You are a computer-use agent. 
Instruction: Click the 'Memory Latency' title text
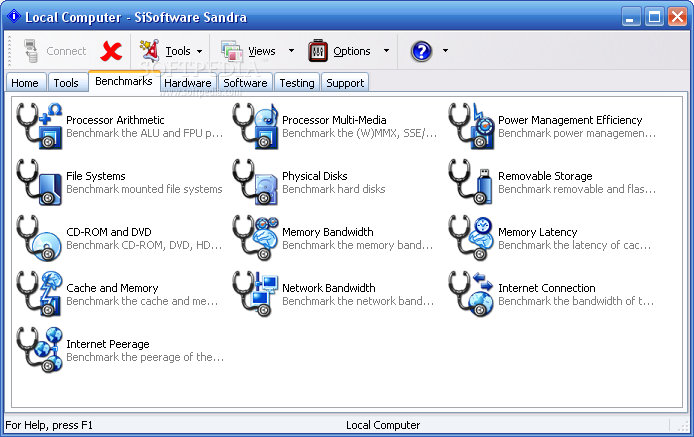538,232
